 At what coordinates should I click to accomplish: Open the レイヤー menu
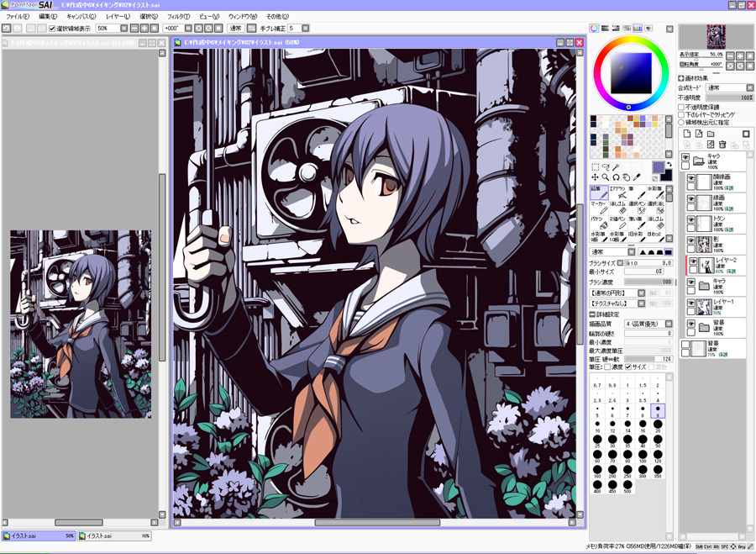(118, 17)
